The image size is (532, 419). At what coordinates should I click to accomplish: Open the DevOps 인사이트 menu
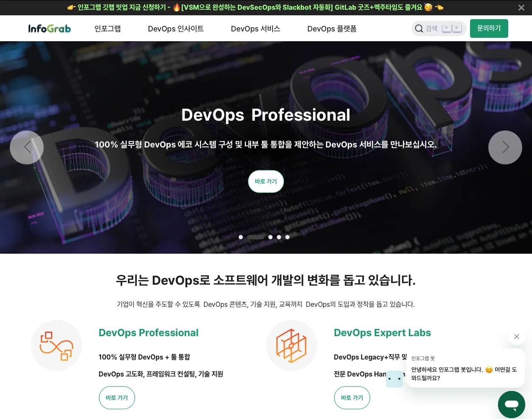[x=176, y=28]
